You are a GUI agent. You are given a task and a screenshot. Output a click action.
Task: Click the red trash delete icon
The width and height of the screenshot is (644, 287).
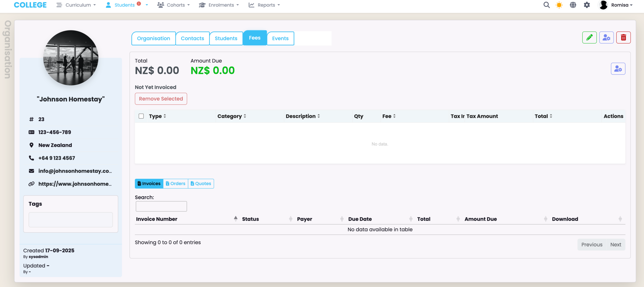[x=623, y=38]
